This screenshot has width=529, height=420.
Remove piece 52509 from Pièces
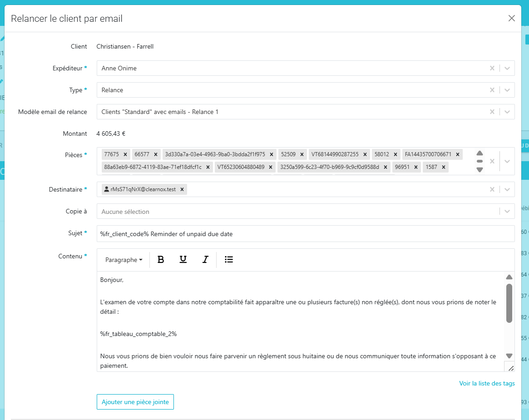coord(302,154)
